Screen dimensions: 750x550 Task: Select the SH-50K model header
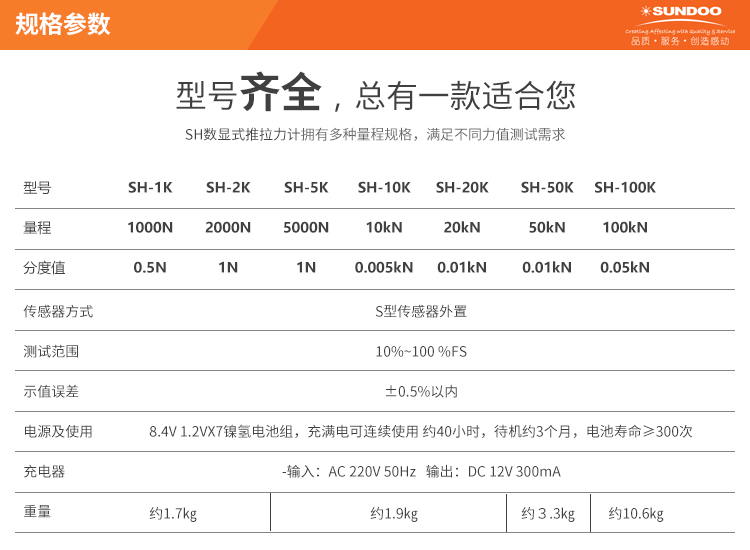(x=547, y=187)
